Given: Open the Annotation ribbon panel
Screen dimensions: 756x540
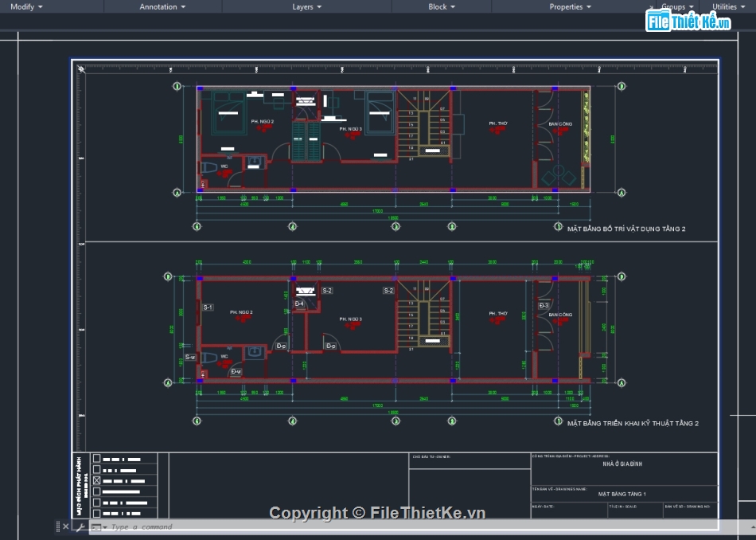Looking at the screenshot, I should pyautogui.click(x=162, y=6).
